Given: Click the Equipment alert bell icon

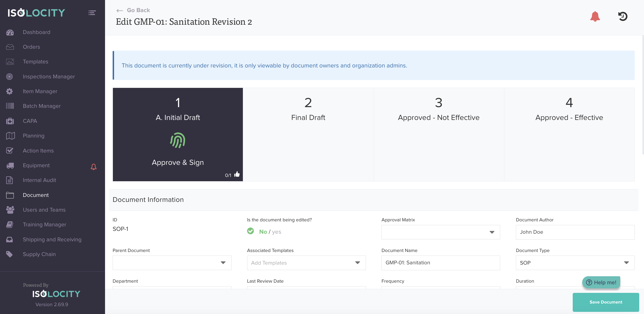Looking at the screenshot, I should 93,167.
